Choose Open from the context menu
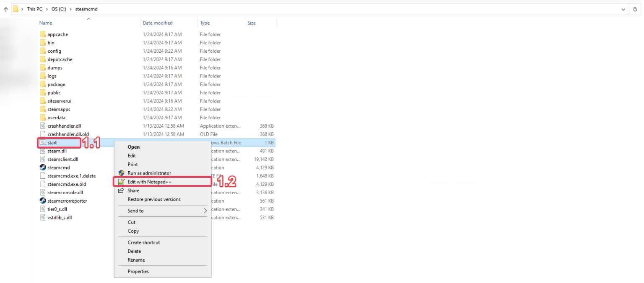The image size is (644, 283). (133, 147)
